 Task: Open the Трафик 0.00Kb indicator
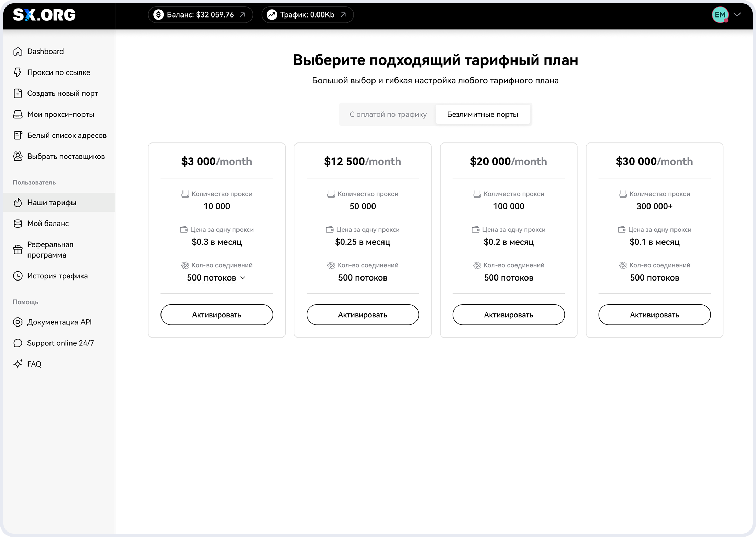pos(307,15)
